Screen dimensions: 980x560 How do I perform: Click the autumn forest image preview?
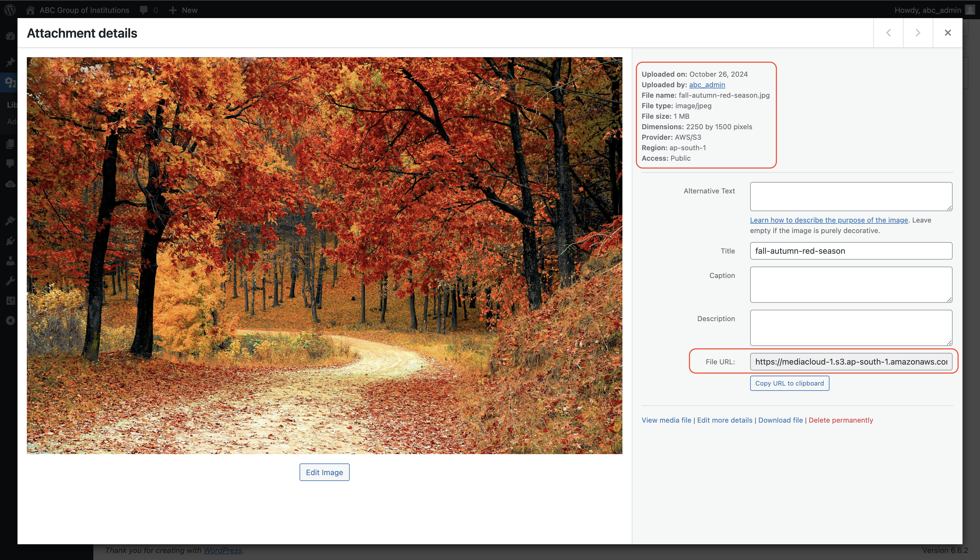pos(324,256)
